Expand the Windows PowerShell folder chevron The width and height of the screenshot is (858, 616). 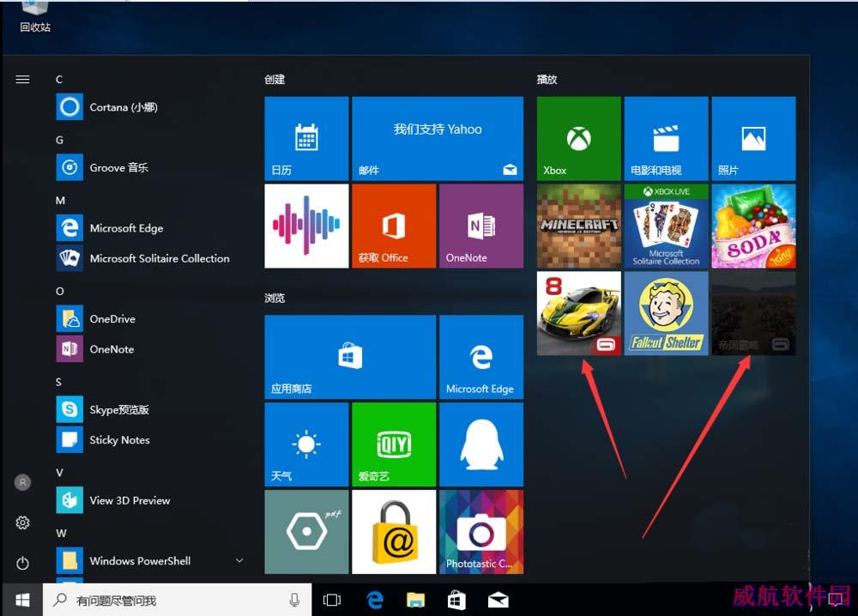pyautogui.click(x=239, y=560)
